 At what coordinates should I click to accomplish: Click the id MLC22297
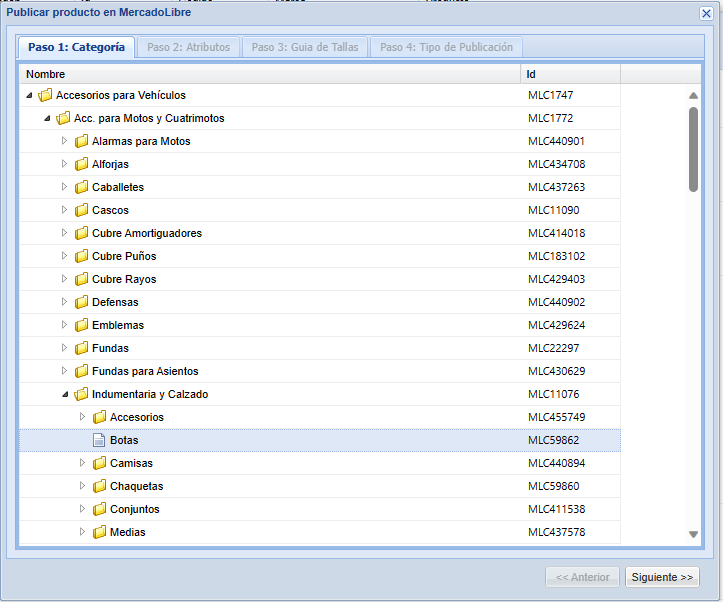point(553,348)
